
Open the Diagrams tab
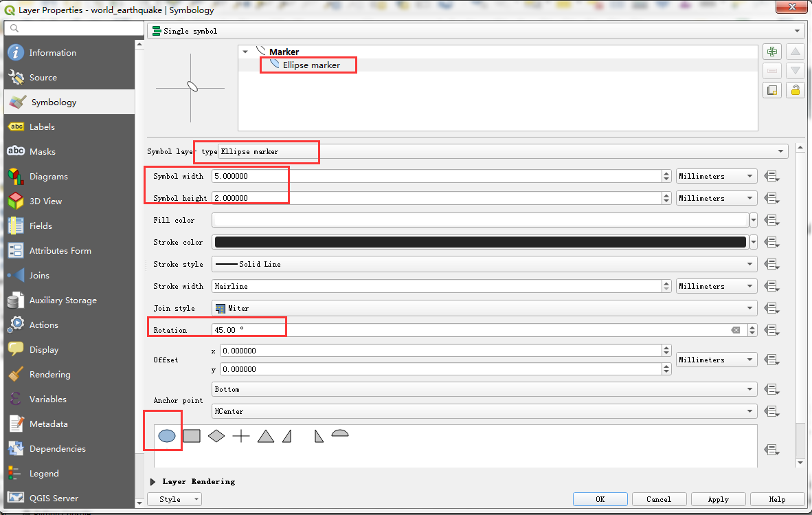point(69,177)
